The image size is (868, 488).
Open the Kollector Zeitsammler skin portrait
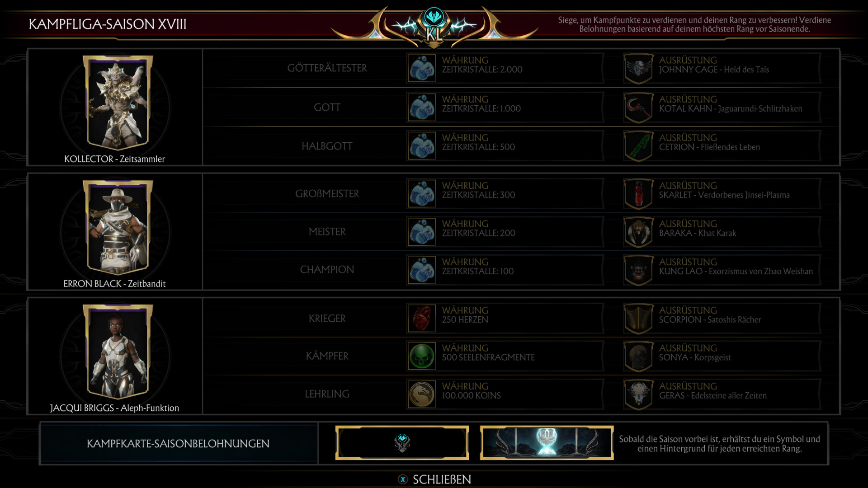pos(118,103)
